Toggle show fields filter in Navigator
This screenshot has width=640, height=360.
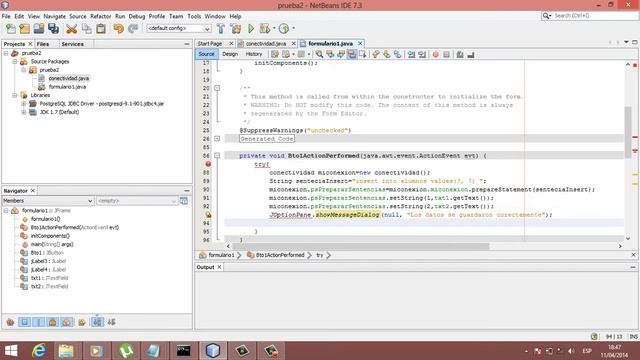coord(25,322)
